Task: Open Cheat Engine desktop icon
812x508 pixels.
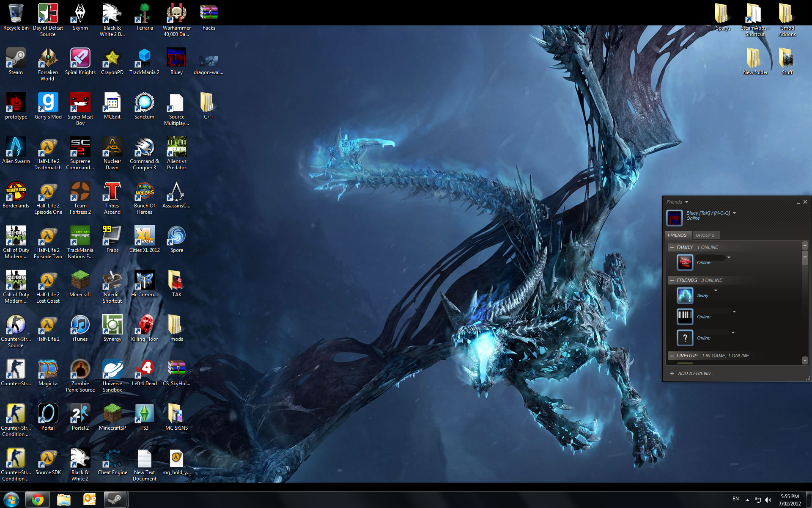Action: tap(112, 461)
